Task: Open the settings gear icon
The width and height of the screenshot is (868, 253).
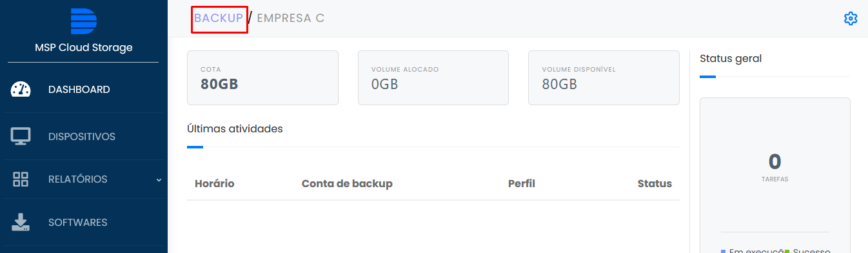Action: pos(851,19)
